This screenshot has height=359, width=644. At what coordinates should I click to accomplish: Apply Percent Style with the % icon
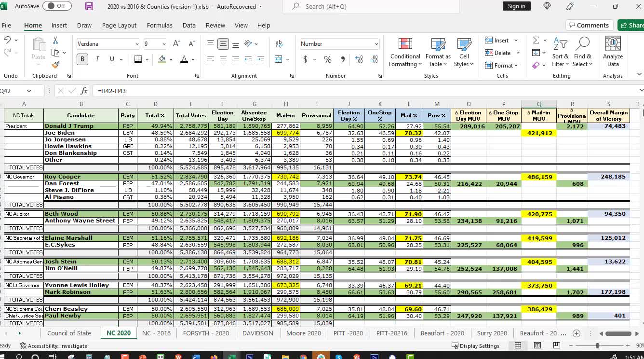pyautogui.click(x=328, y=59)
